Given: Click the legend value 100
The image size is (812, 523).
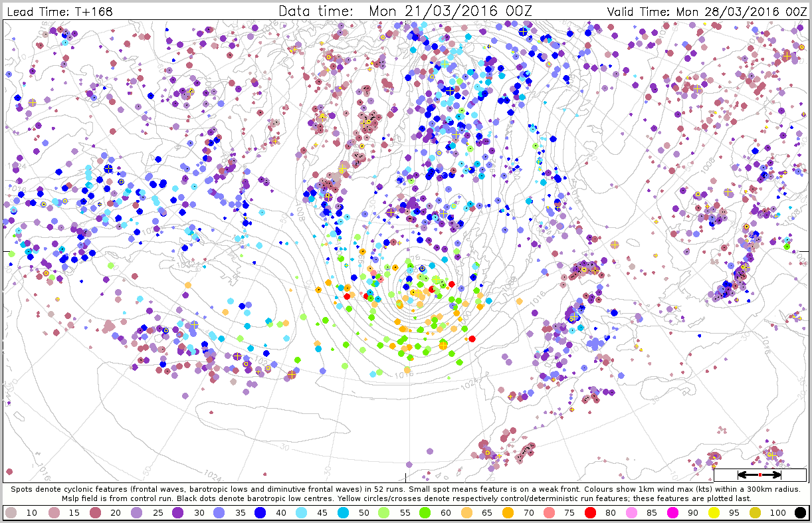Looking at the screenshot, I should click(779, 514).
